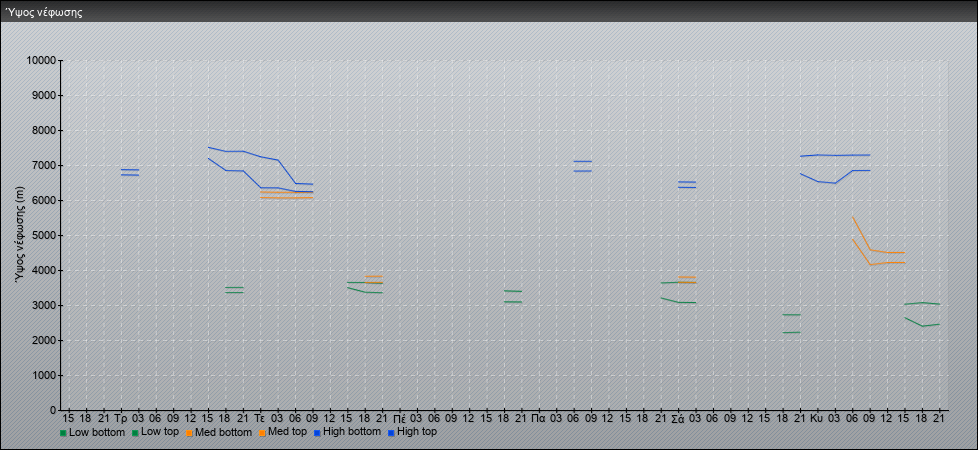Toggle the High bottom legend label
Screen dimensions: 978x450
tap(352, 432)
